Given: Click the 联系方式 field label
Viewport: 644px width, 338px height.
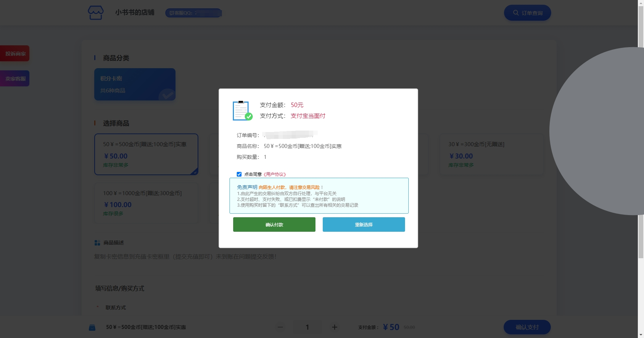Looking at the screenshot, I should pyautogui.click(x=116, y=308).
